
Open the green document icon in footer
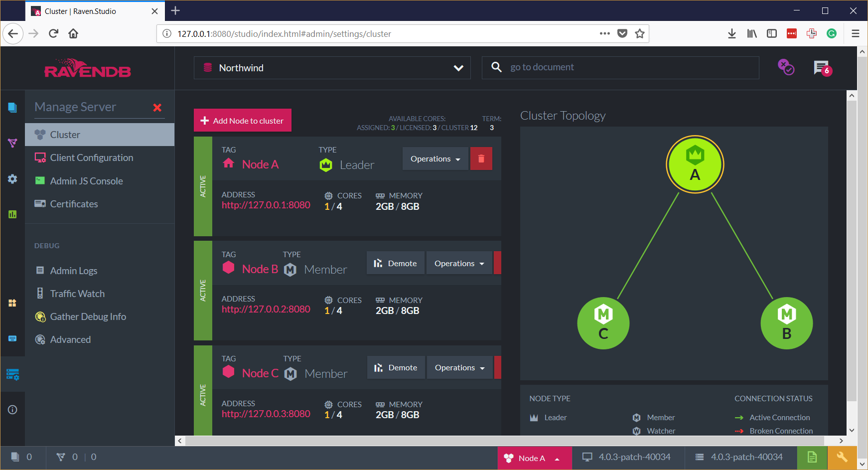pos(812,457)
